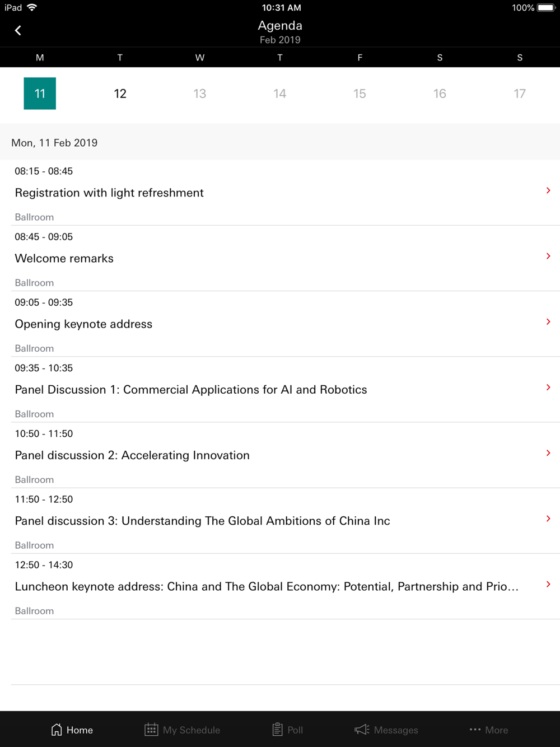The width and height of the screenshot is (560, 747).
Task: Tap the battery status icon
Action: pos(546,7)
